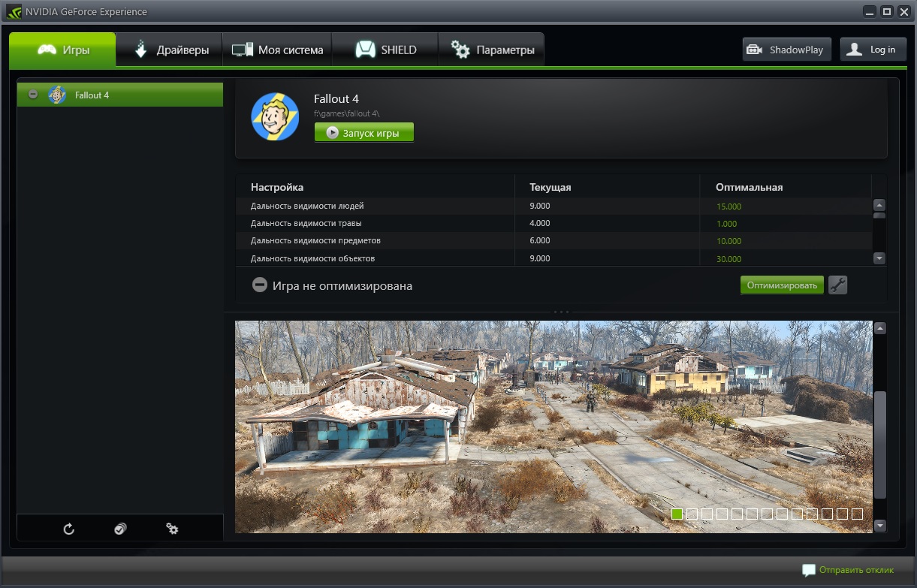Select the last screenshot indicator square

pyautogui.click(x=857, y=514)
